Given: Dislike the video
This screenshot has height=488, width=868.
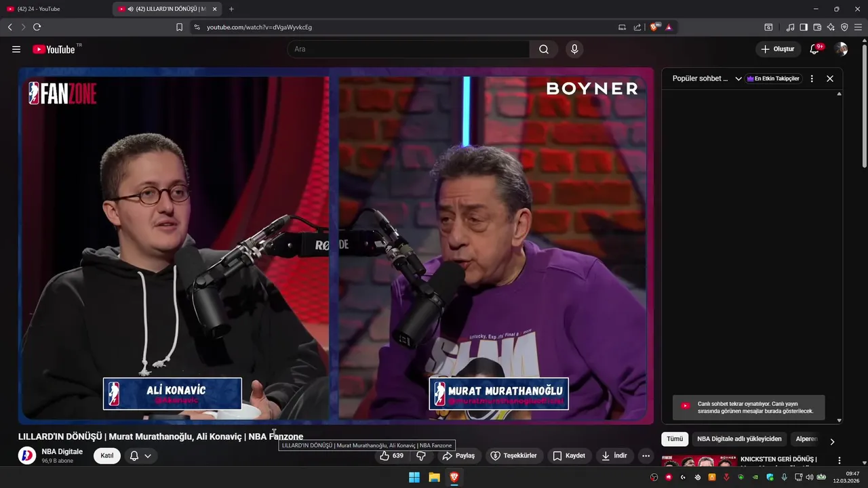Looking at the screenshot, I should (x=421, y=455).
